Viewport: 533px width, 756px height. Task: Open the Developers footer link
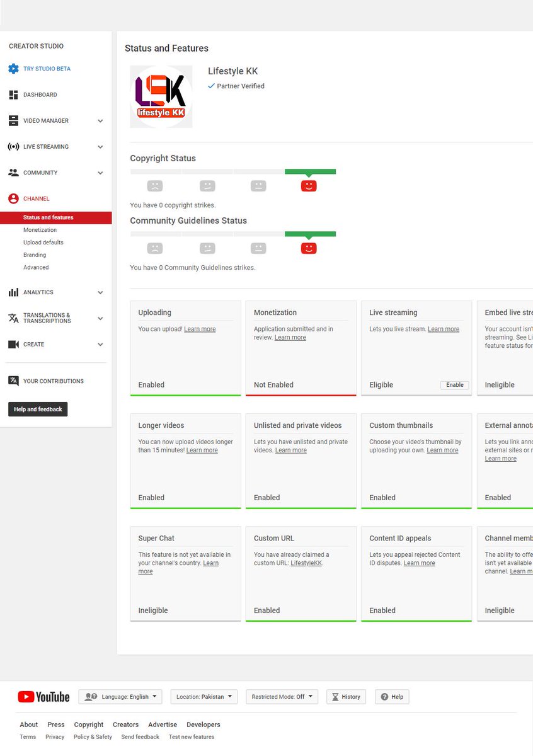(203, 724)
